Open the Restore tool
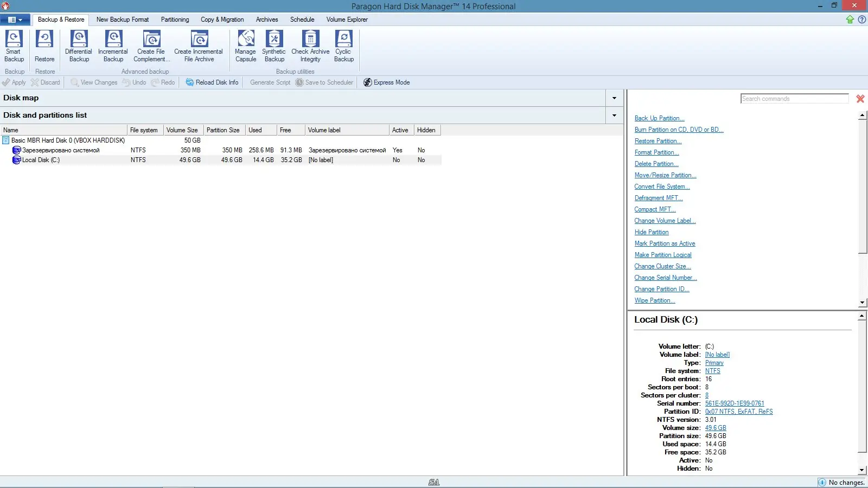 click(x=44, y=46)
